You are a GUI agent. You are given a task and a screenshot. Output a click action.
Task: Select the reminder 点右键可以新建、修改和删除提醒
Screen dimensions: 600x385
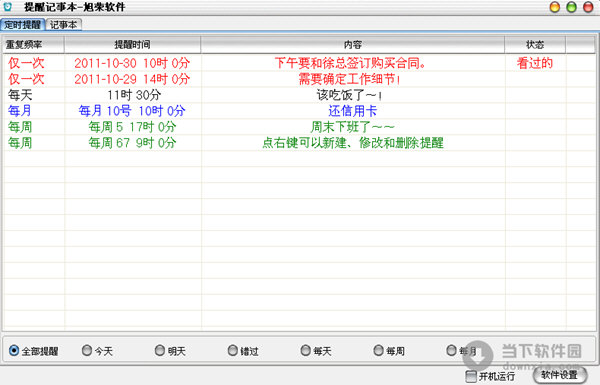pos(352,143)
